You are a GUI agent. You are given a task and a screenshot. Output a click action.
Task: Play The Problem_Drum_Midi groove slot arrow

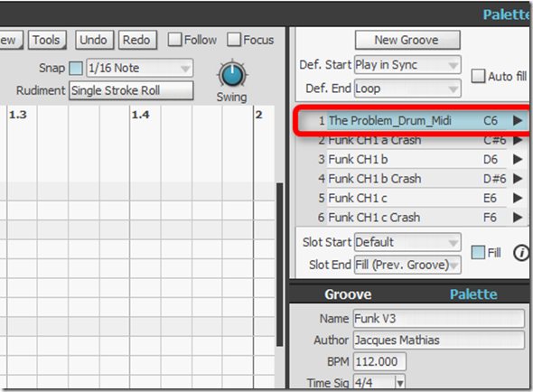[518, 120]
